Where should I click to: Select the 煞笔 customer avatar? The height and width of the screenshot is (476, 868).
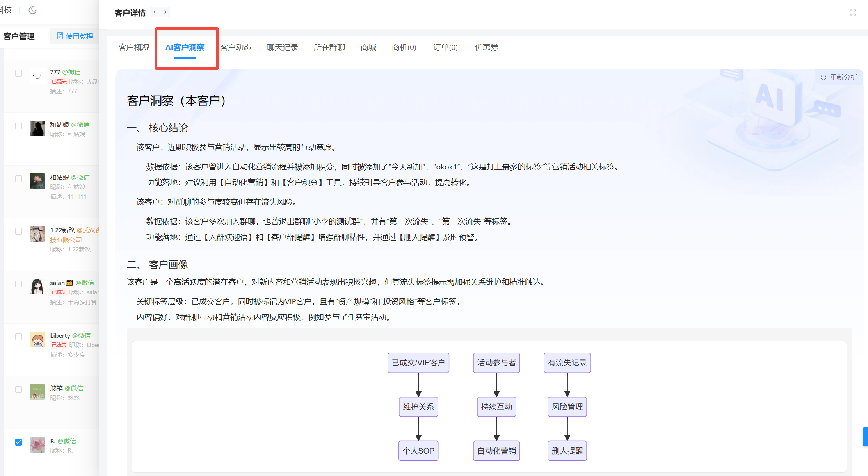[37, 392]
